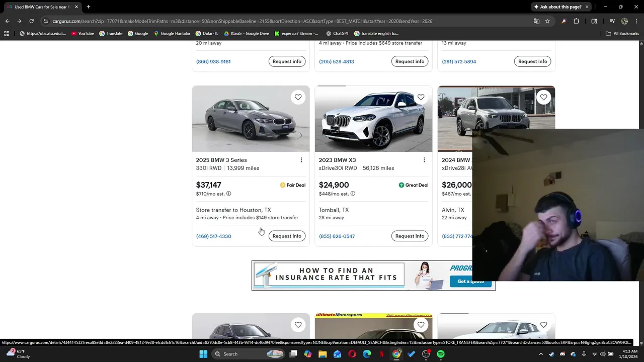The width and height of the screenshot is (644, 362).
Task: Open Spotify from the taskbar
Action: coord(441,354)
